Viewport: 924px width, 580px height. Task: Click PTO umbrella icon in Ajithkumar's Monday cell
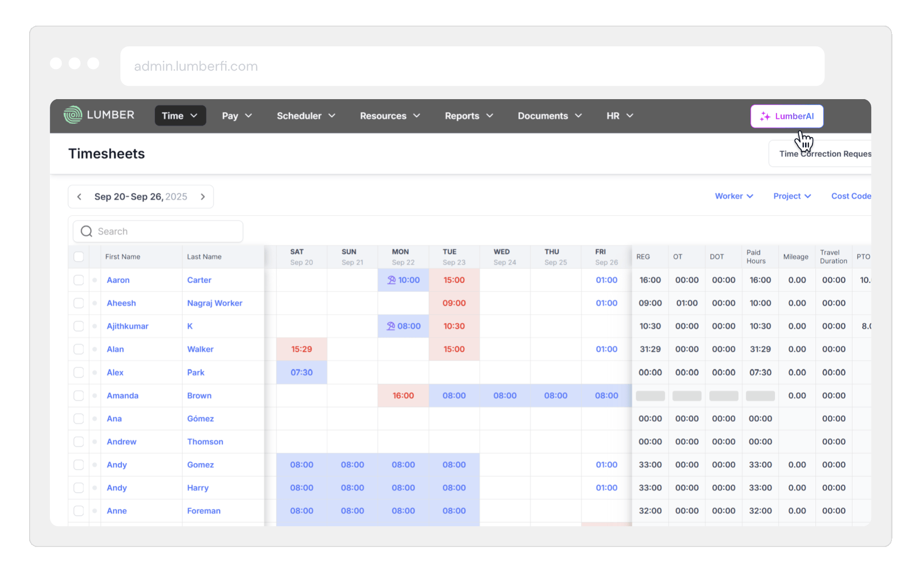391,326
